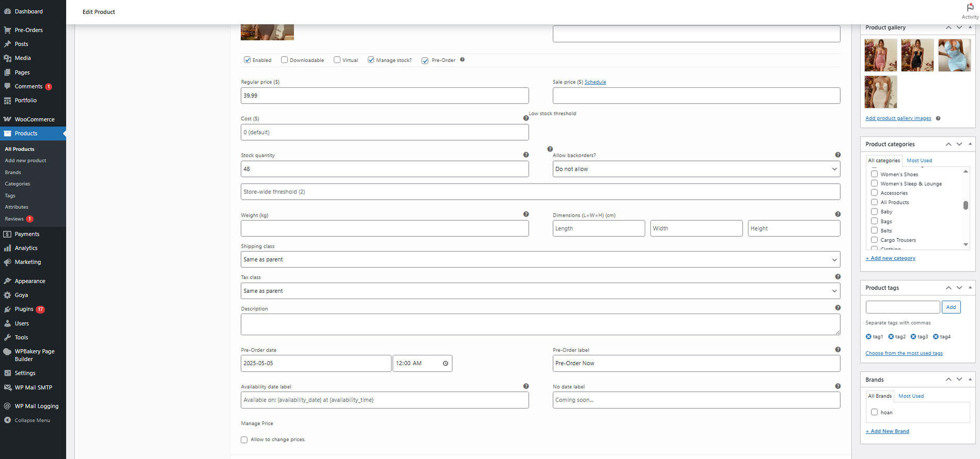
Task: Click Choose from the most used tags
Action: pyautogui.click(x=904, y=353)
